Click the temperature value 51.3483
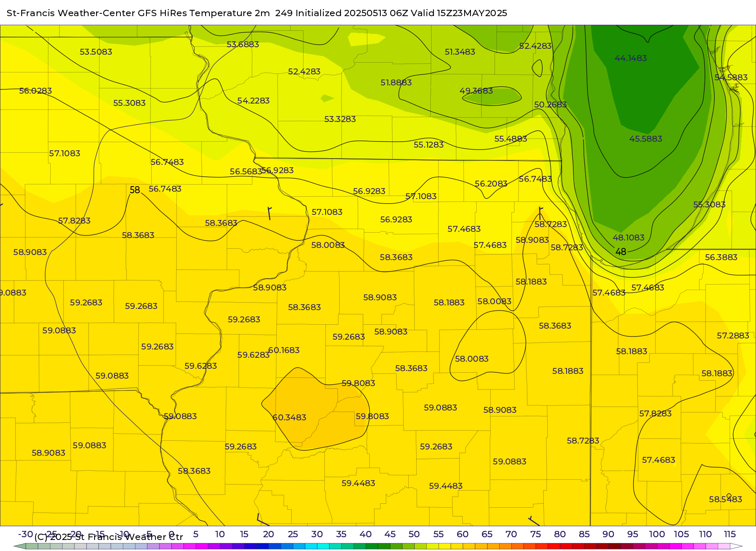Screen dimensions: 756x551 (460, 52)
